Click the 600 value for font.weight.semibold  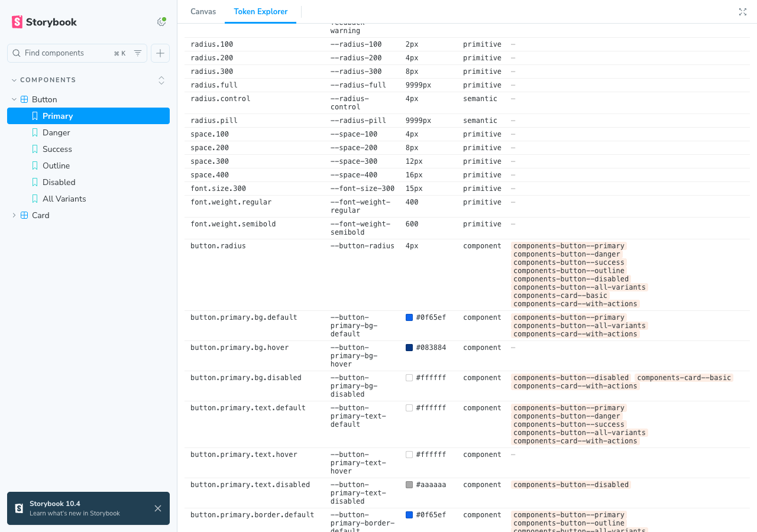pyautogui.click(x=412, y=224)
